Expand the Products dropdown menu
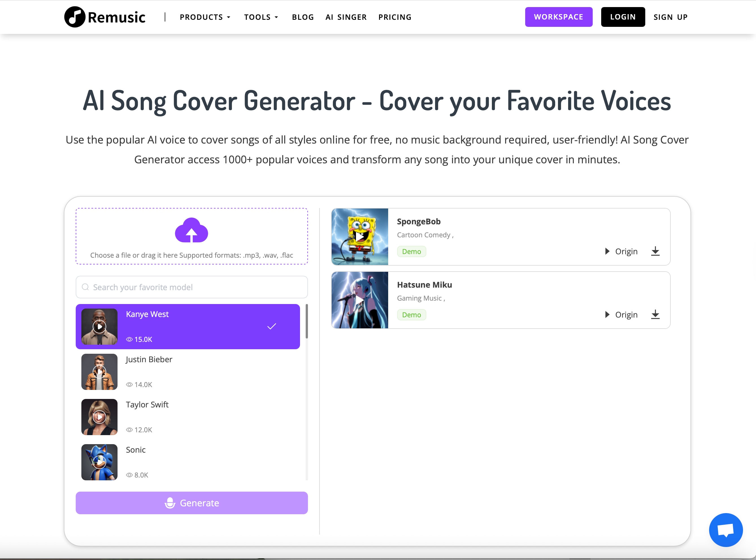 [x=205, y=17]
